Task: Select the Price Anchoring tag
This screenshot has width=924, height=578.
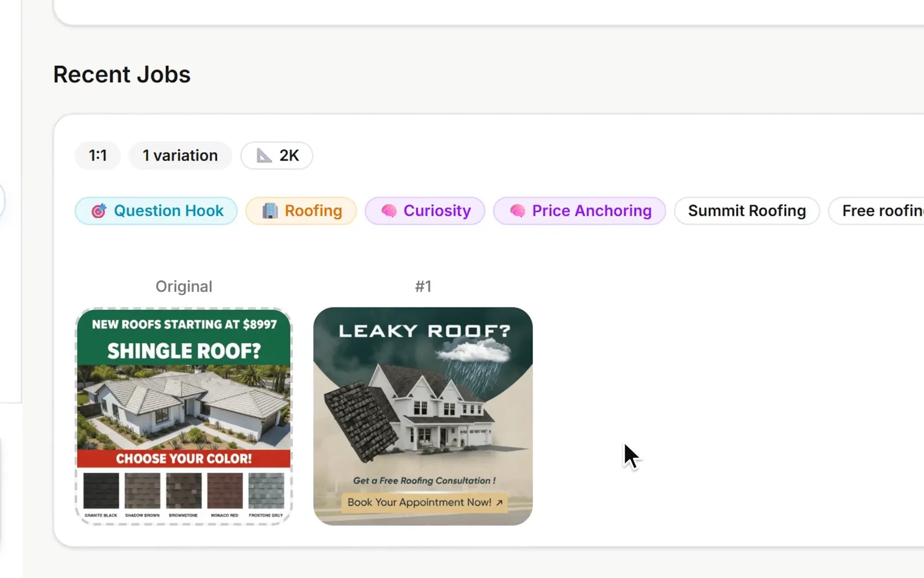Action: click(579, 211)
